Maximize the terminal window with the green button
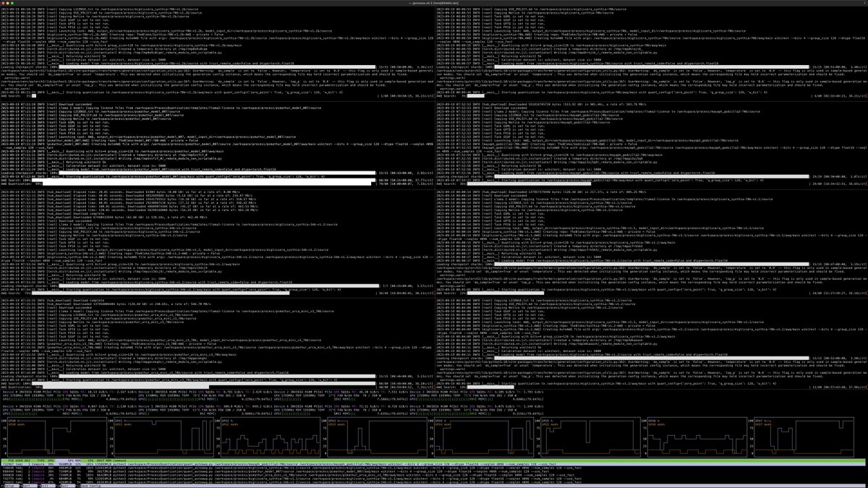 [12, 3]
